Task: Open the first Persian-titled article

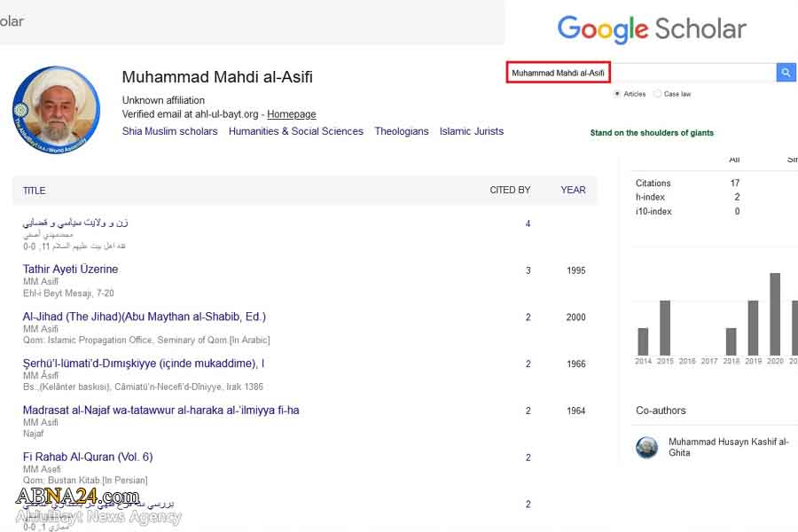Action: [x=75, y=223]
